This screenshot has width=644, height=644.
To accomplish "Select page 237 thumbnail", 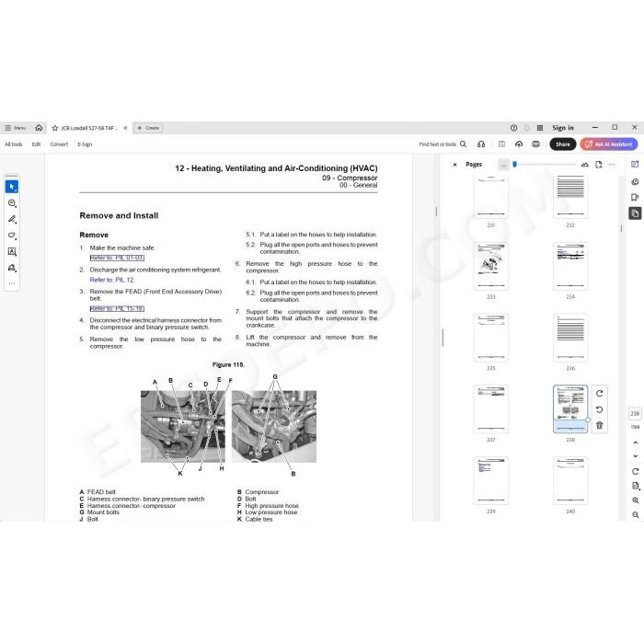I will click(490, 409).
